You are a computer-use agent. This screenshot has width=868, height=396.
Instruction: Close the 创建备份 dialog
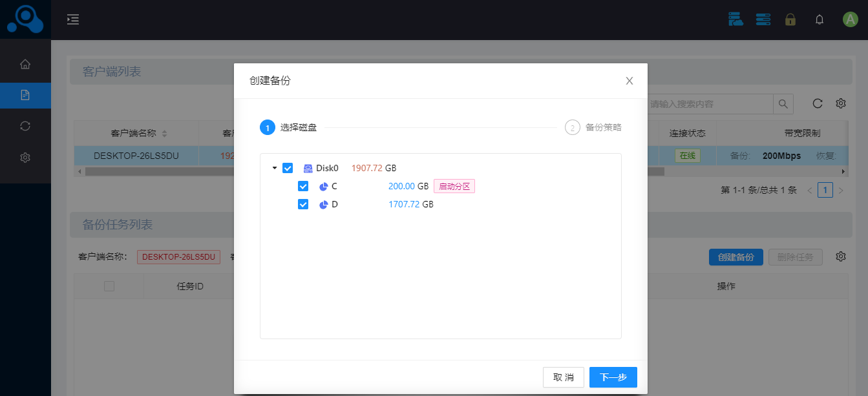tap(629, 81)
